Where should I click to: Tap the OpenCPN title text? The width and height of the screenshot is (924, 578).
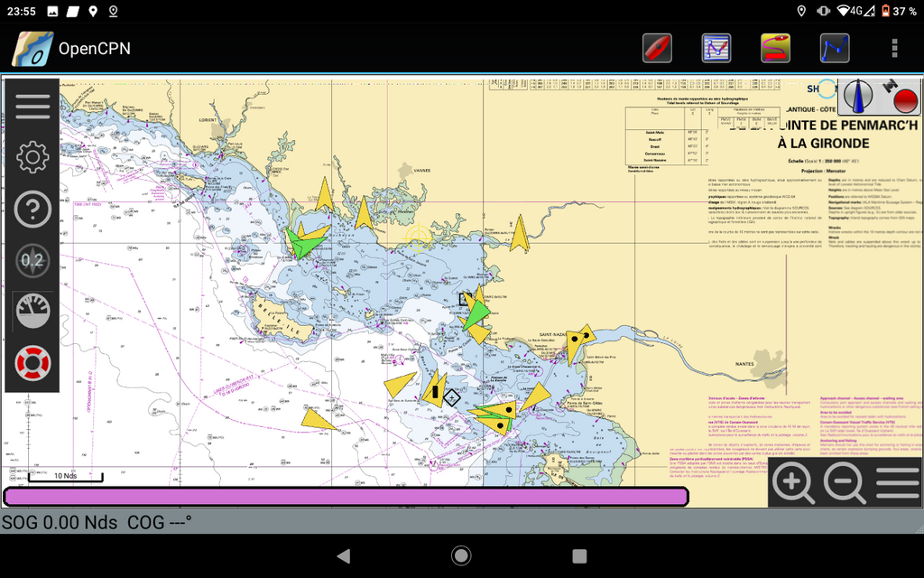[94, 49]
